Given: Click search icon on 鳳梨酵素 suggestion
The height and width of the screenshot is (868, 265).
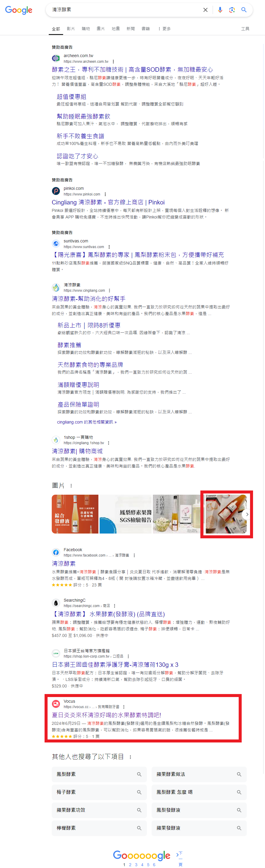Looking at the screenshot, I should click(139, 774).
